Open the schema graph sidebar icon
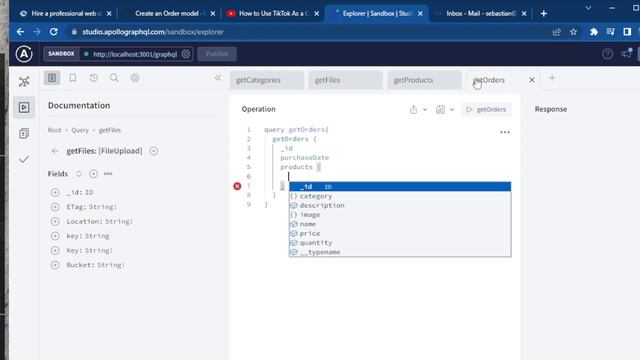This screenshot has width=640, height=360. pos(24,82)
